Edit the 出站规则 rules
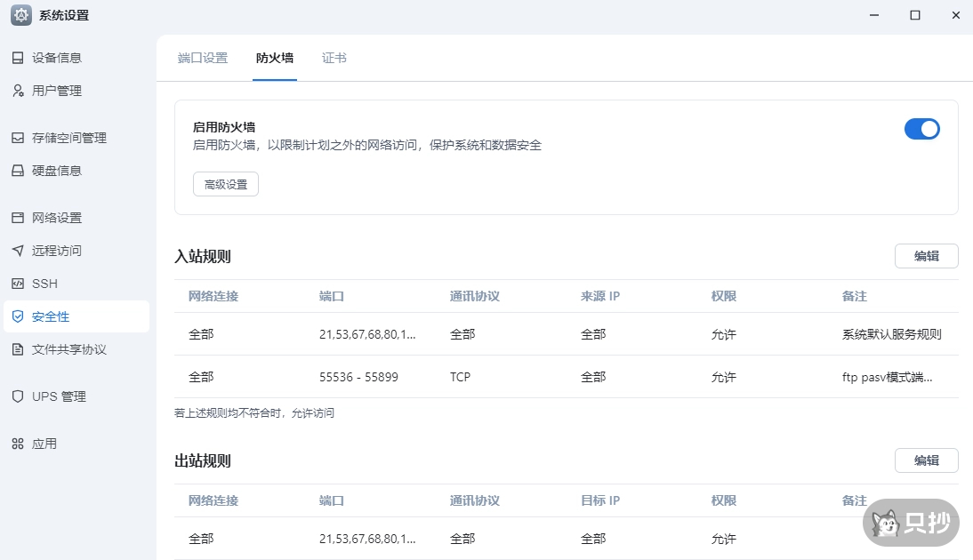The width and height of the screenshot is (973, 560). pyautogui.click(x=926, y=460)
